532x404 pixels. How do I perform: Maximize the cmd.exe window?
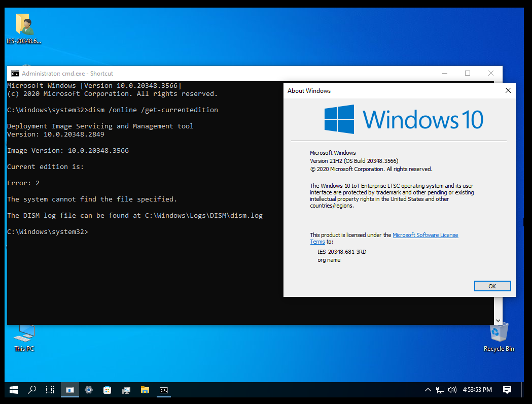click(468, 73)
